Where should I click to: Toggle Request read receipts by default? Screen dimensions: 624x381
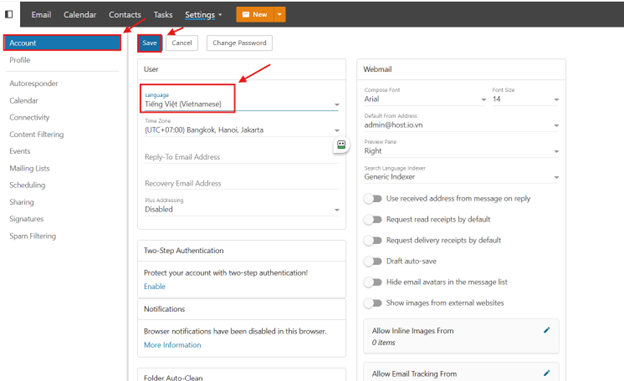pos(373,219)
